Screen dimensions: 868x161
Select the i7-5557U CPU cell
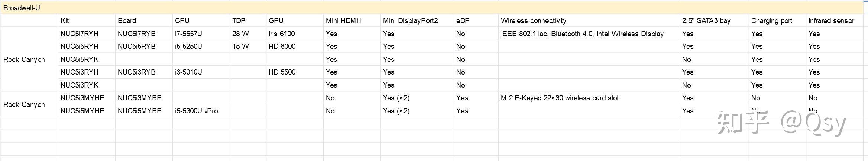point(188,34)
